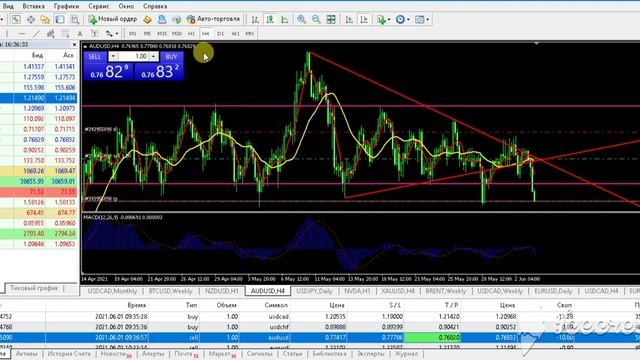This screenshot has height=360, width=640.
Task: Increase volume with right arrow
Action: [153, 56]
